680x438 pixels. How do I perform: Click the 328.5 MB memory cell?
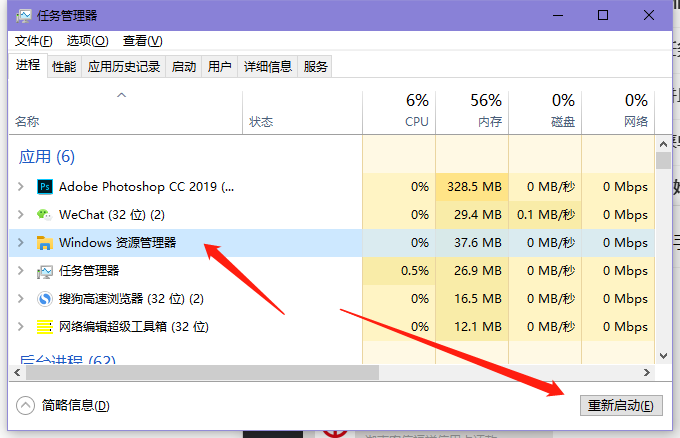tap(472, 187)
